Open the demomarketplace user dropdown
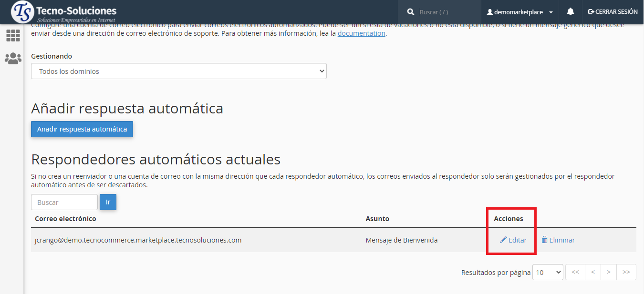The image size is (644, 294). tap(519, 12)
